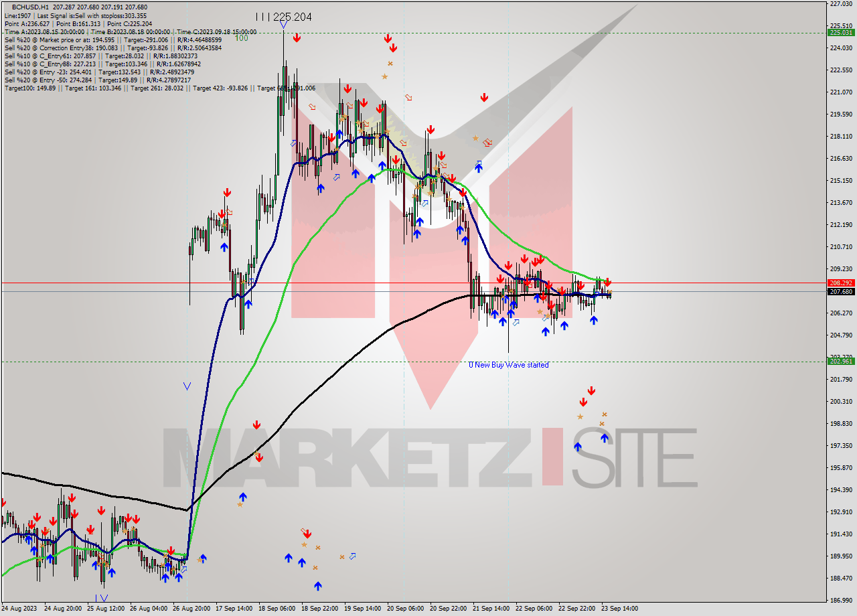
Task: Select the '22 Sep 22:00' time label
Action: tap(576, 609)
